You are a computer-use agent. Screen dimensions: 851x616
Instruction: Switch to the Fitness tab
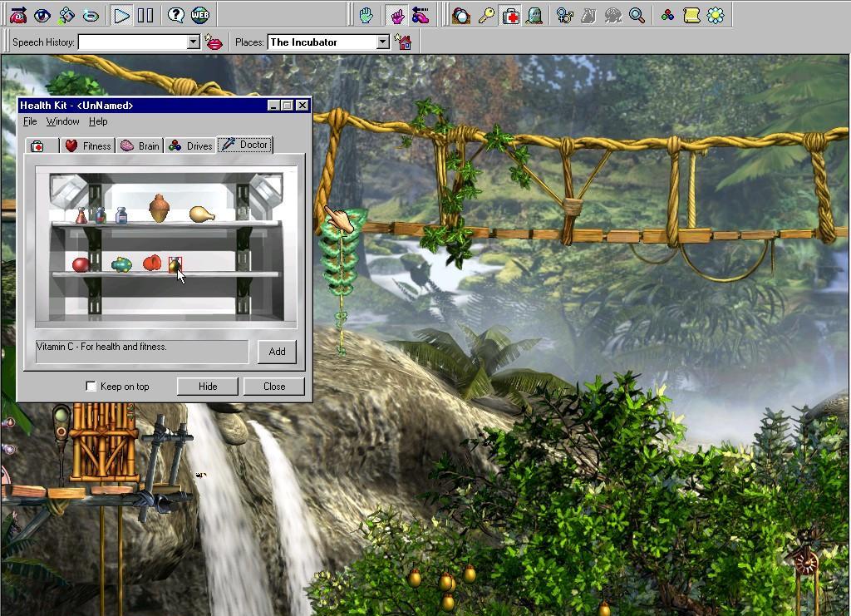click(88, 145)
